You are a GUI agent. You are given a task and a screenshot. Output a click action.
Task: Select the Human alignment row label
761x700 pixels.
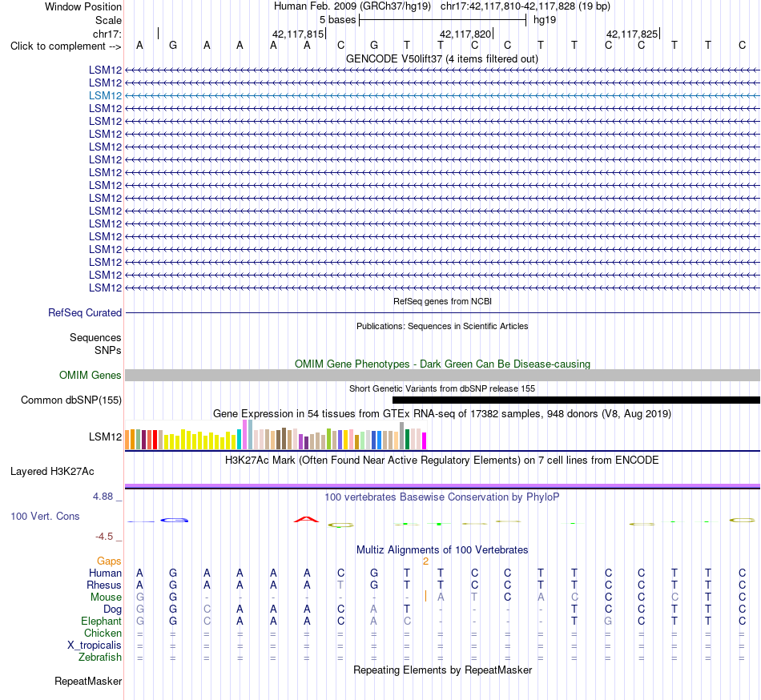coord(105,573)
